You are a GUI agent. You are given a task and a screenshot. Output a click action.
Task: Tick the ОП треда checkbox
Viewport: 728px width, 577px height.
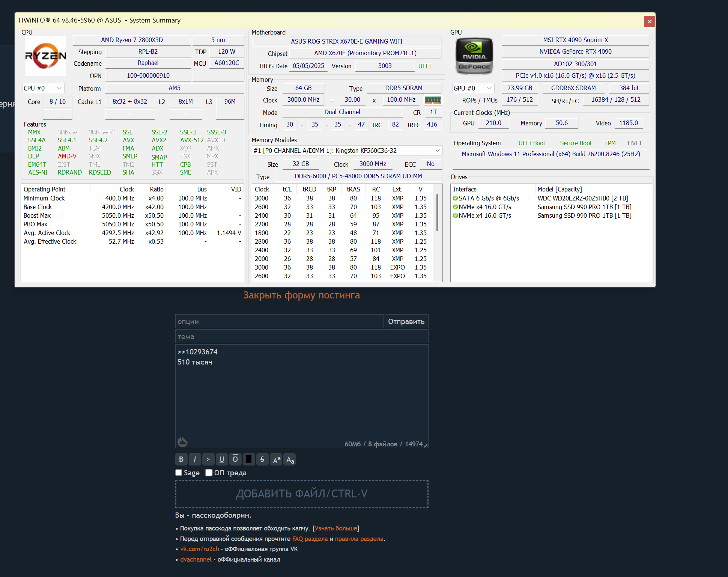coord(209,473)
